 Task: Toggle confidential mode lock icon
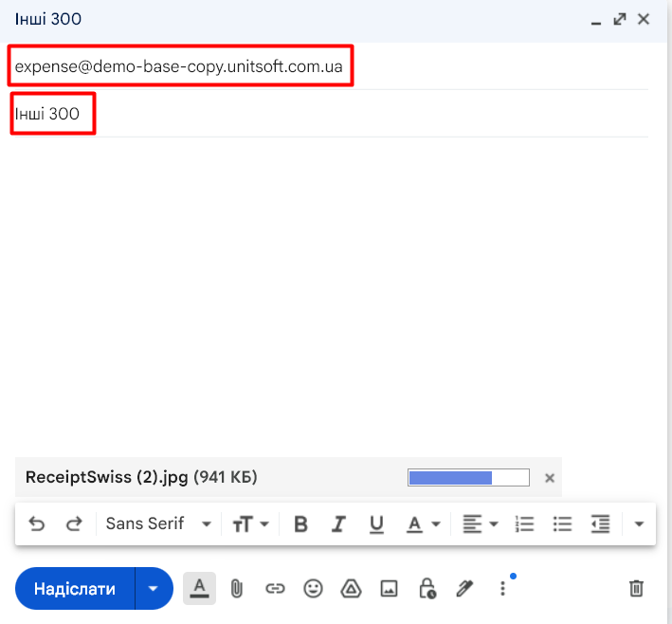[x=427, y=589]
